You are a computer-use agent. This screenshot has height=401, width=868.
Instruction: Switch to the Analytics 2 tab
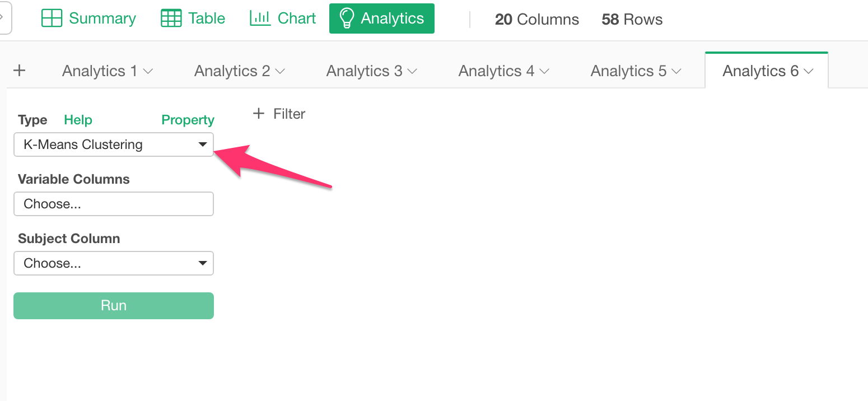click(x=232, y=71)
